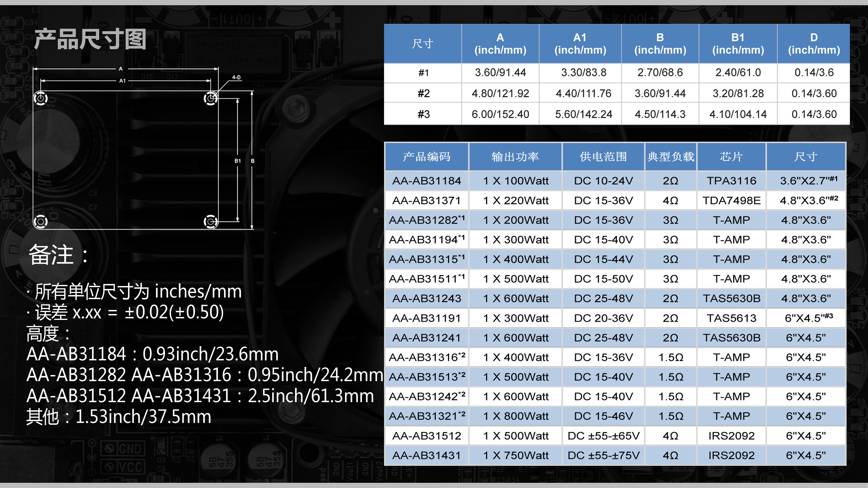Select the 输出功率 column header

pyautogui.click(x=515, y=157)
